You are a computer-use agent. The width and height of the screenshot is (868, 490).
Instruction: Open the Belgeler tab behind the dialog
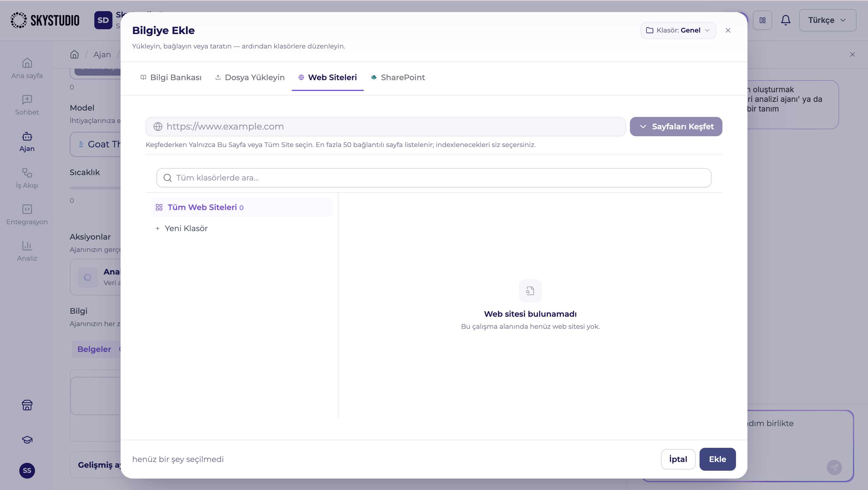tap(94, 349)
